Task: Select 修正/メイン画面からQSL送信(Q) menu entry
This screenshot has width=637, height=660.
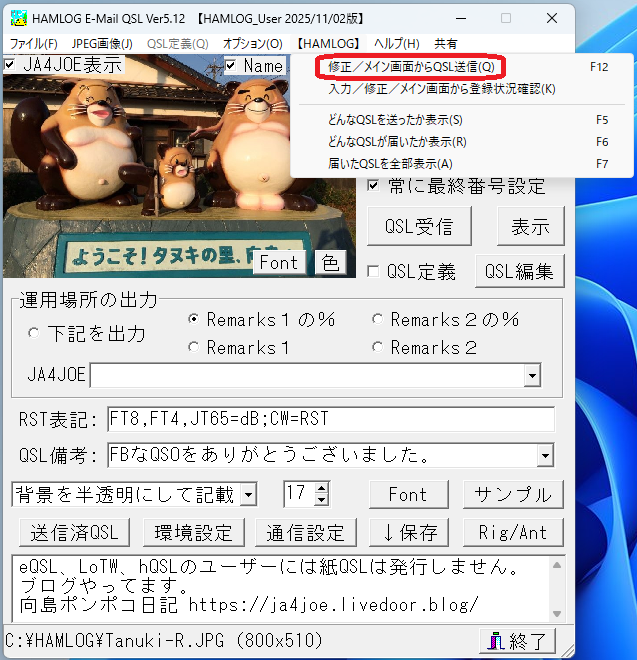Action: (x=462, y=67)
